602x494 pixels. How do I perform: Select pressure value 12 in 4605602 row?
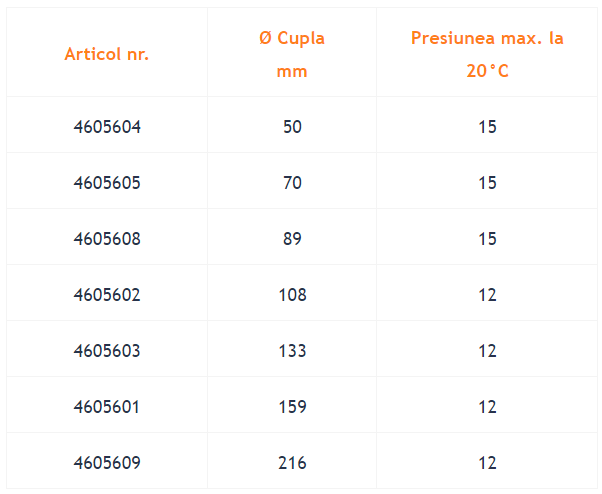tap(487, 295)
